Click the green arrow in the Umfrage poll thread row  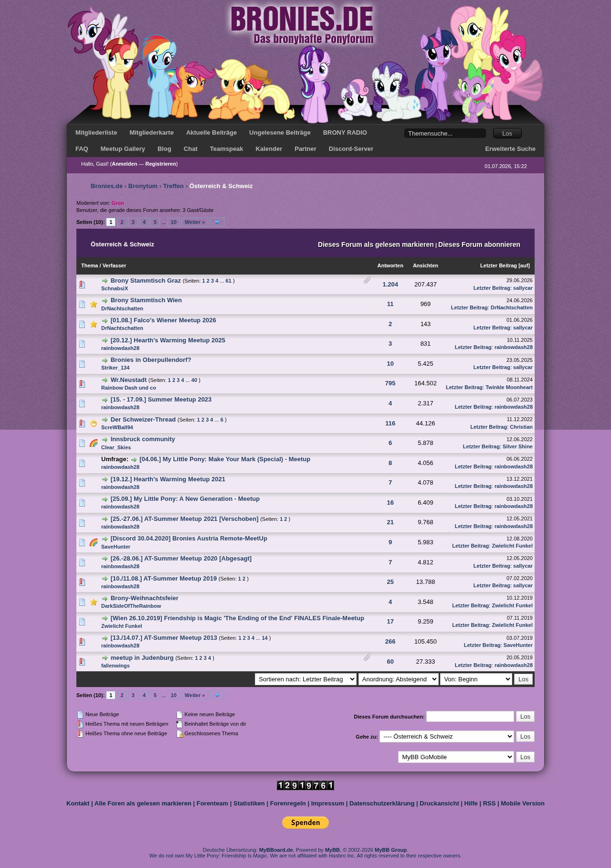[x=134, y=459]
